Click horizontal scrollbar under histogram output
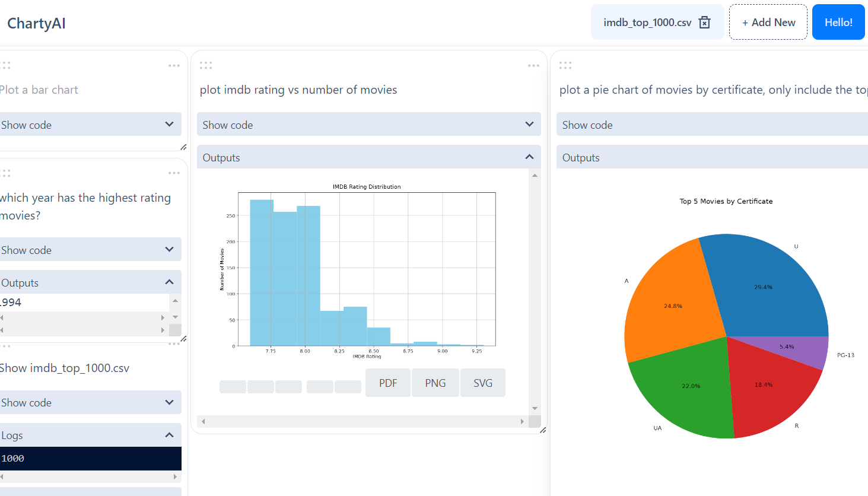The image size is (868, 496). tap(362, 421)
